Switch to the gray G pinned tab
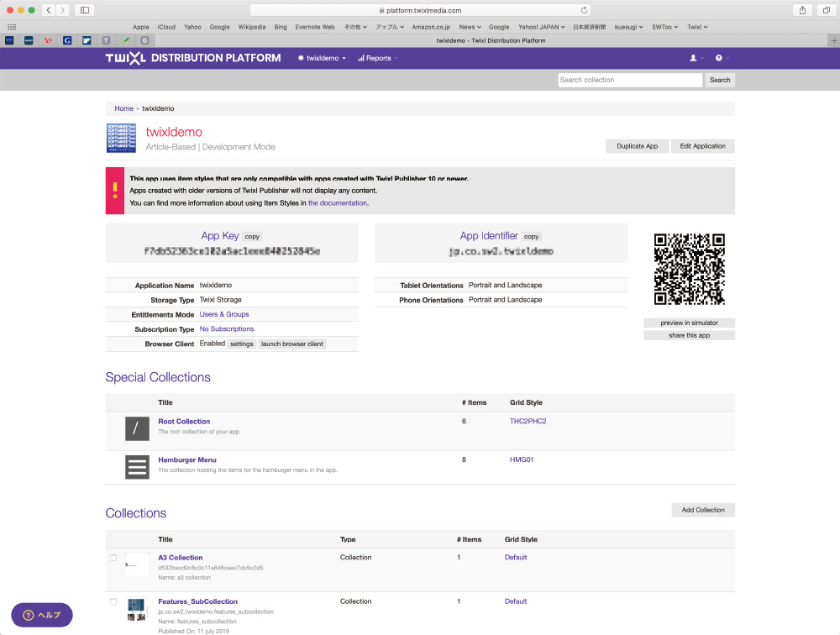The width and height of the screenshot is (840, 635). coord(144,40)
